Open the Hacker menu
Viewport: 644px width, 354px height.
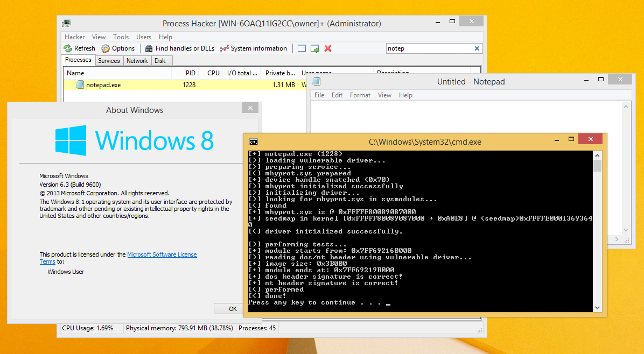click(74, 37)
